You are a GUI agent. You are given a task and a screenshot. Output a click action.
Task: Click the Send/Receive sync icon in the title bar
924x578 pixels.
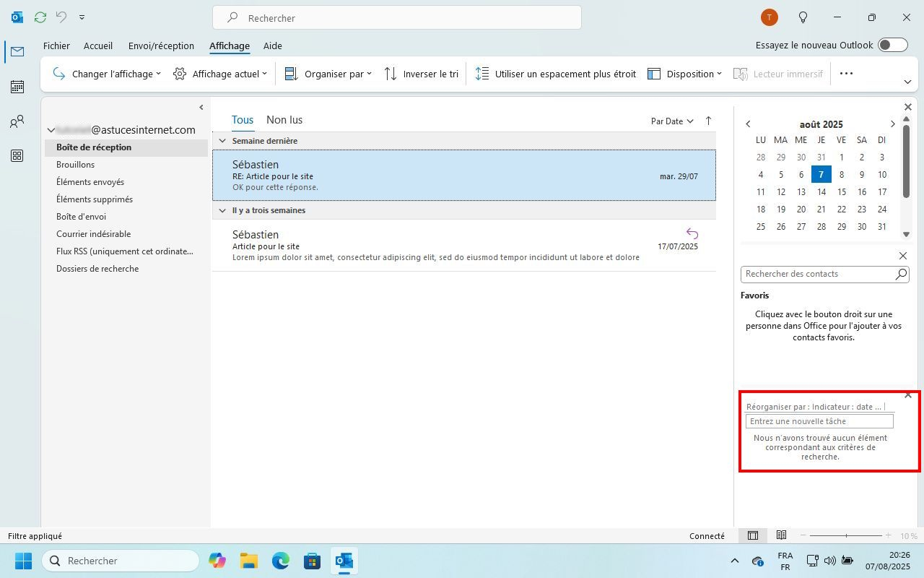coord(40,17)
